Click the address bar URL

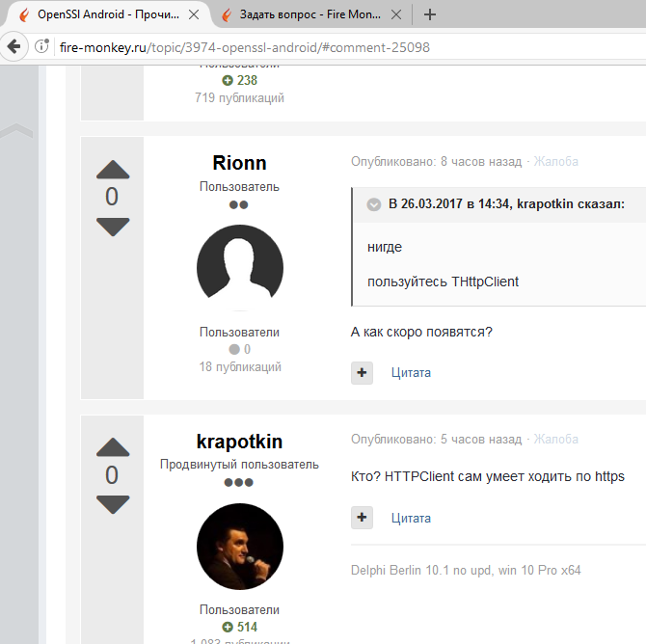click(245, 47)
